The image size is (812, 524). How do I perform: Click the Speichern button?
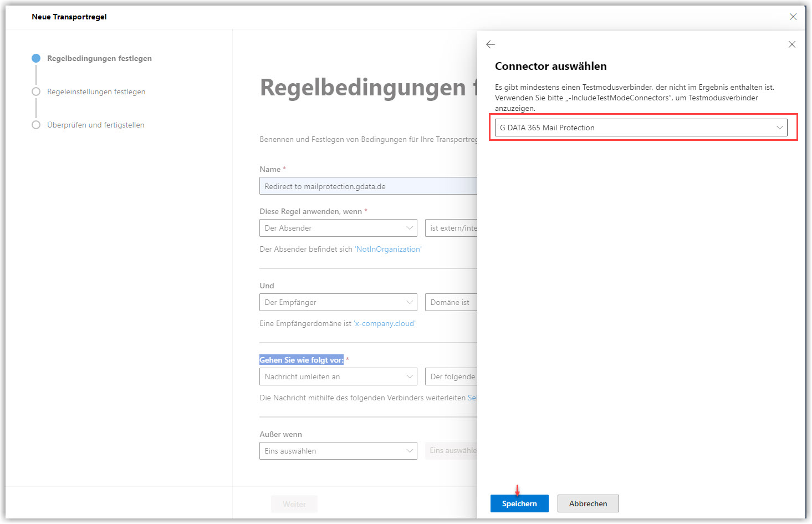[519, 503]
